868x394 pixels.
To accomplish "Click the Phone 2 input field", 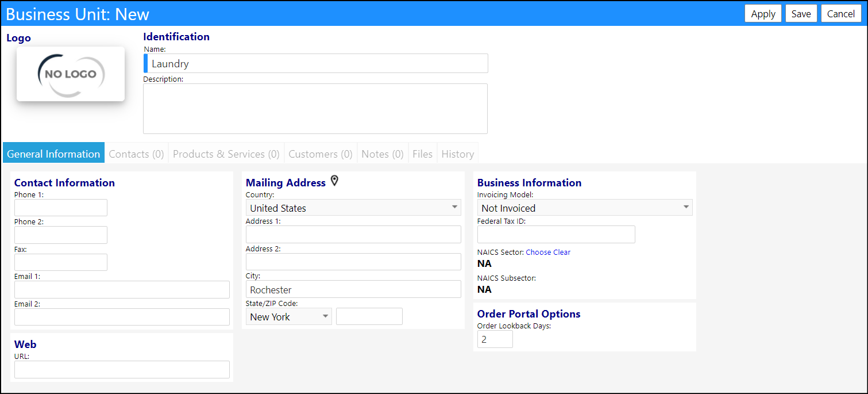I will (61, 235).
